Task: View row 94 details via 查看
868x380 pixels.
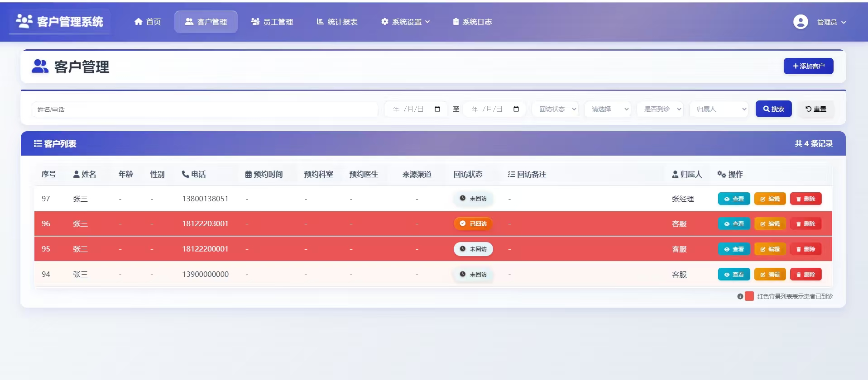Action: 734,275
